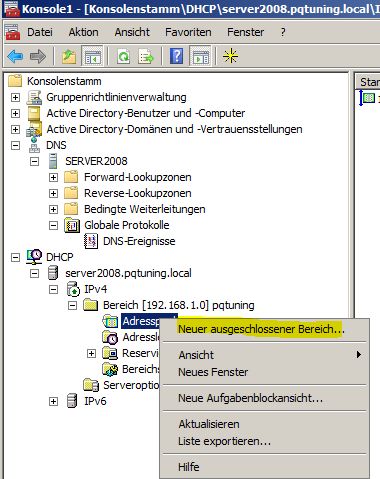Click the Serveroptionen folder icon
The width and height of the screenshot is (380, 479).
coord(91,385)
